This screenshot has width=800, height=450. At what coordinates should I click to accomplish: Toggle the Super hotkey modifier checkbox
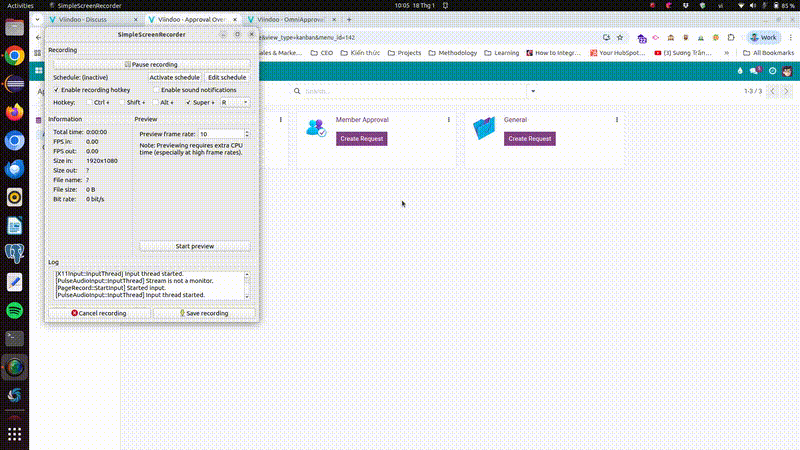[190, 102]
